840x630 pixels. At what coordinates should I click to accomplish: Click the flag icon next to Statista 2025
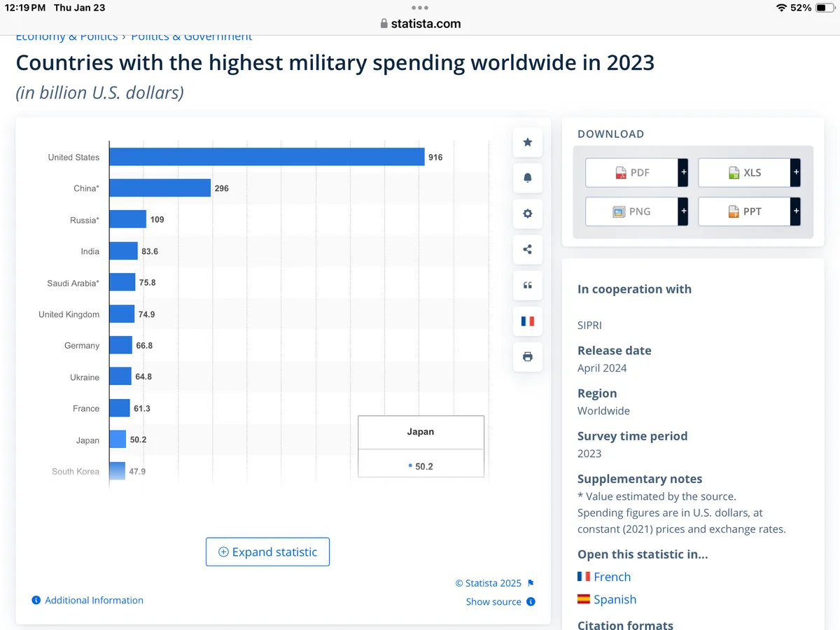[531, 583]
